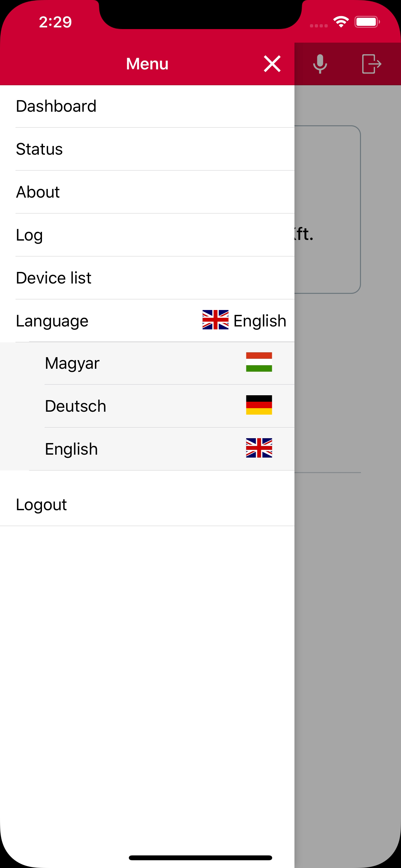Open Device list from the menu
This screenshot has height=868, width=401.
(x=147, y=278)
